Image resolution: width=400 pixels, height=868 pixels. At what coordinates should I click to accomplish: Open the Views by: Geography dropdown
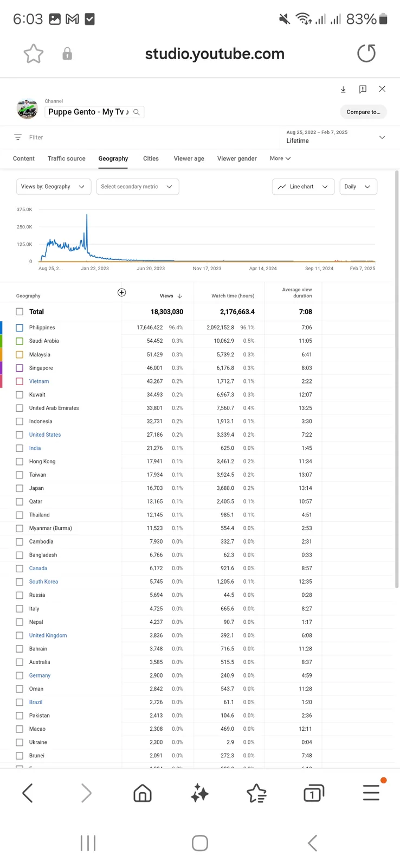[54, 187]
